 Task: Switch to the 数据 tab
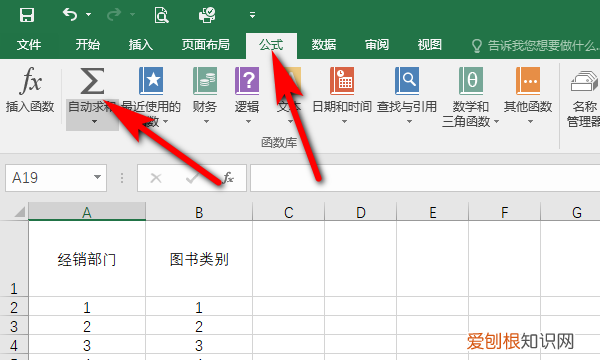pos(324,45)
